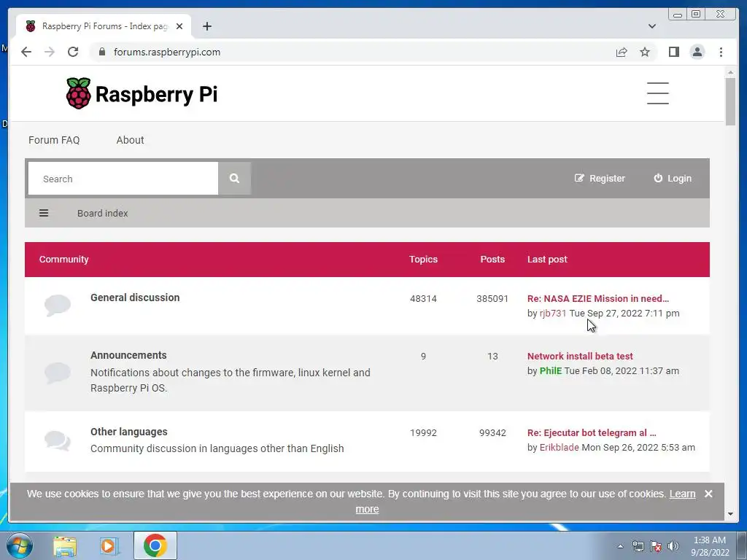
Task: Go forward in browser history
Action: click(x=50, y=52)
